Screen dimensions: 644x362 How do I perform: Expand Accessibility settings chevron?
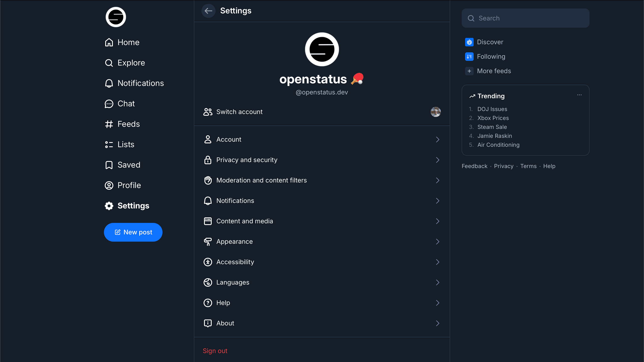coord(437,262)
